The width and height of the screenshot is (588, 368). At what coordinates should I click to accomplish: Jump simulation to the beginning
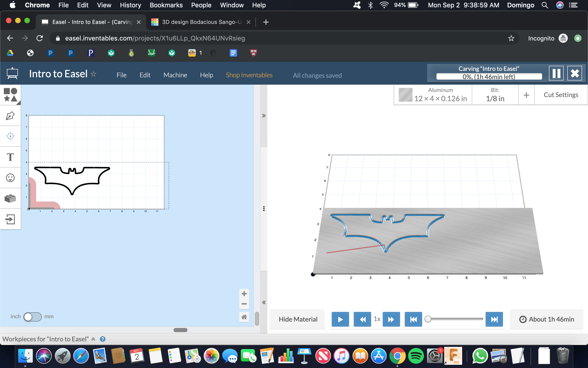point(413,319)
